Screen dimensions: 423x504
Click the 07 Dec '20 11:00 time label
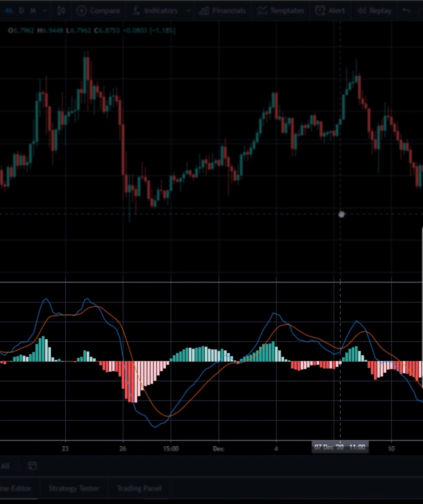click(340, 447)
